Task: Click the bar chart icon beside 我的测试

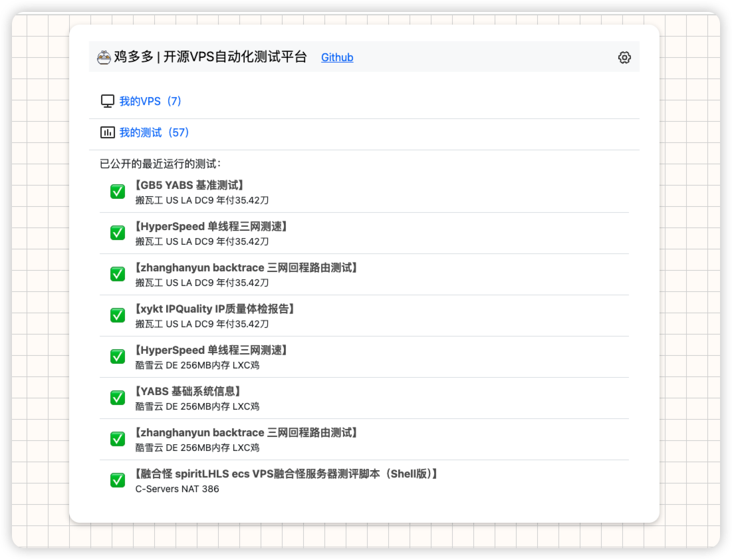Action: tap(107, 132)
